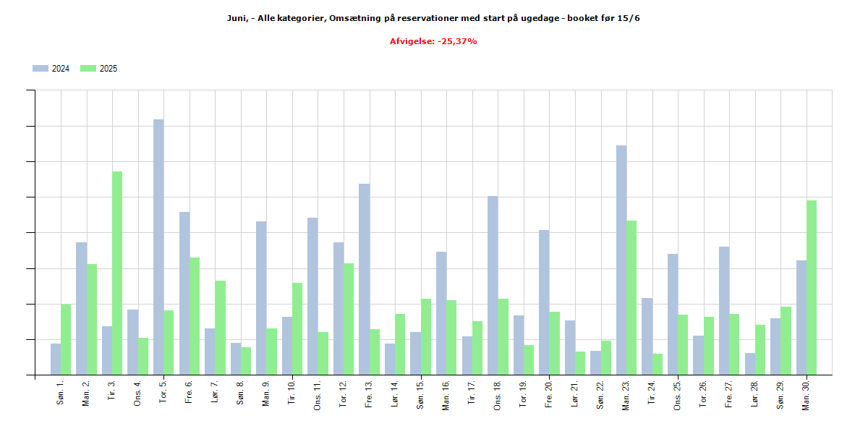868x434 pixels.
Task: Click the Tor. 26. axis label
Action: [x=702, y=393]
